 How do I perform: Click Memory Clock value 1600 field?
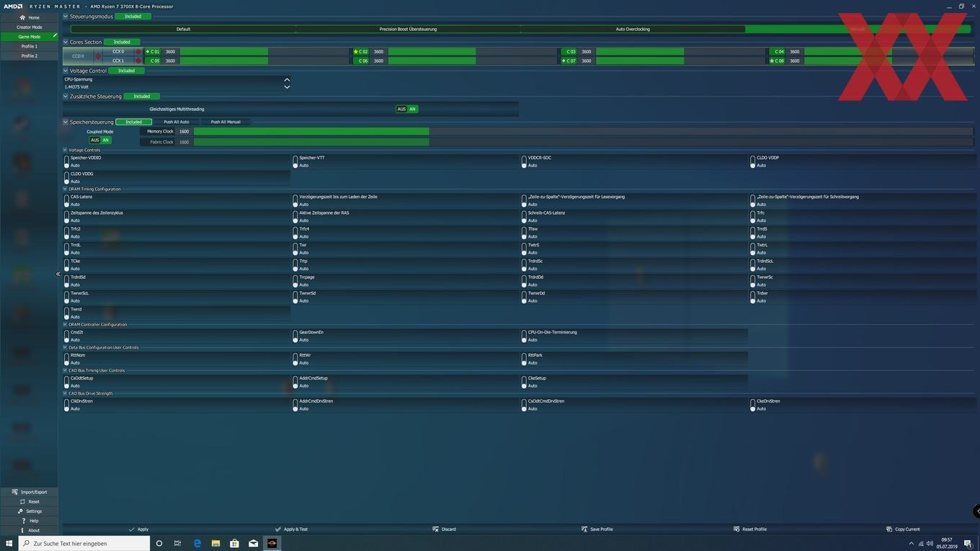coord(184,132)
